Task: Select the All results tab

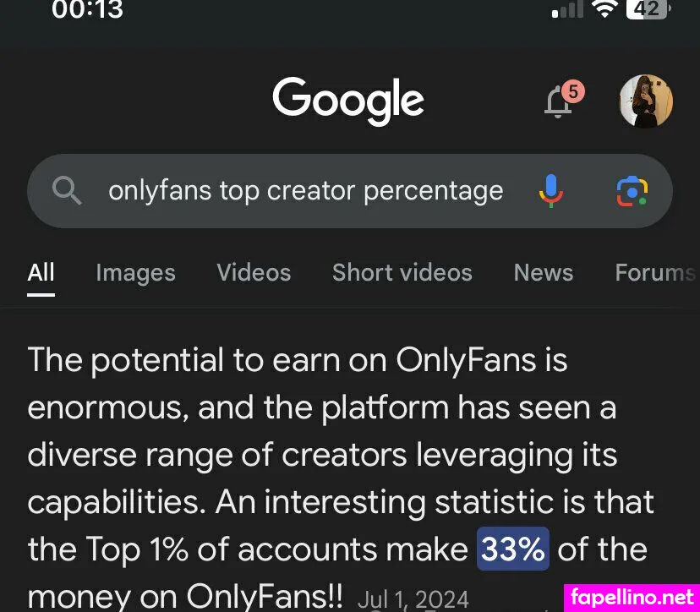Action: (41, 272)
